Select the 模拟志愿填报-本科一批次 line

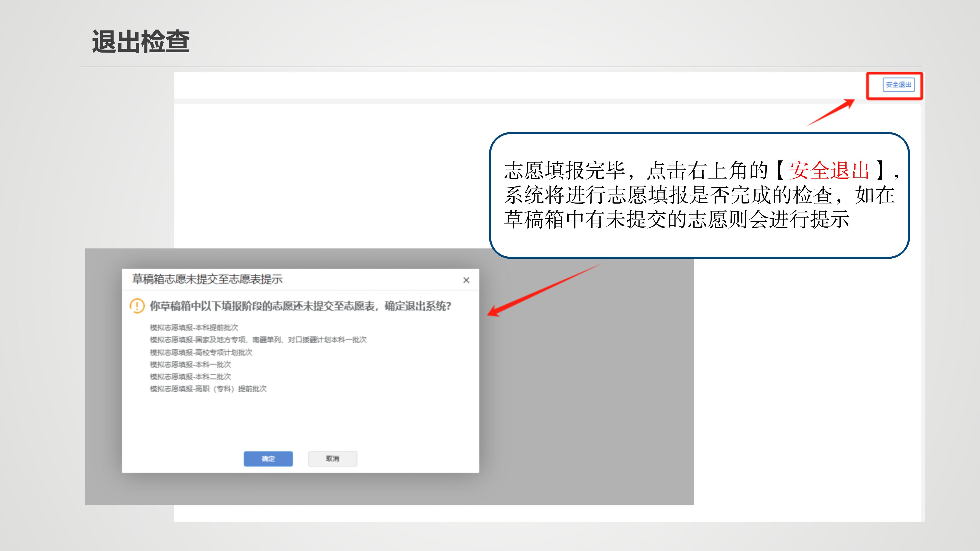(190, 364)
